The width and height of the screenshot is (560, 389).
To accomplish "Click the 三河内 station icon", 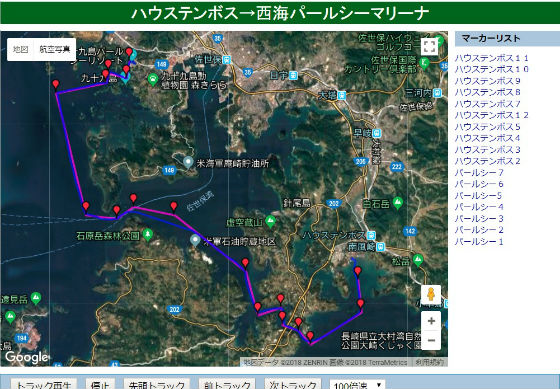I will 438,93.
